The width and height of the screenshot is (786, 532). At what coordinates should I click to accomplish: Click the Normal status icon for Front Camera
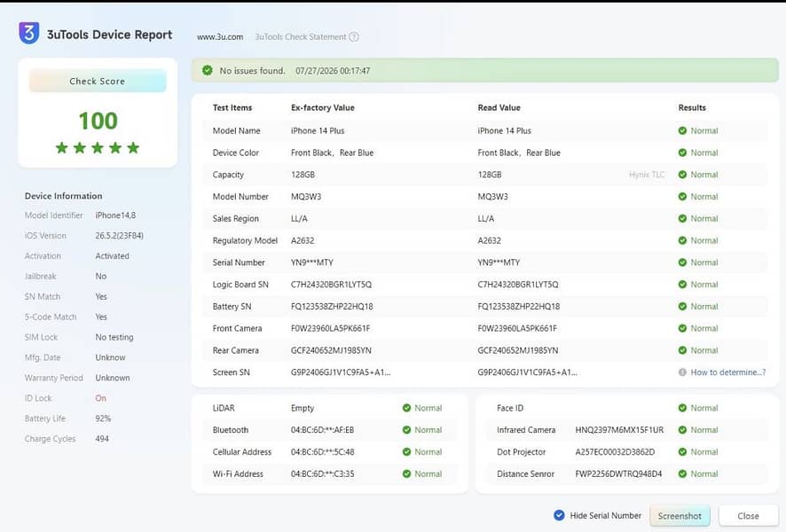682,329
